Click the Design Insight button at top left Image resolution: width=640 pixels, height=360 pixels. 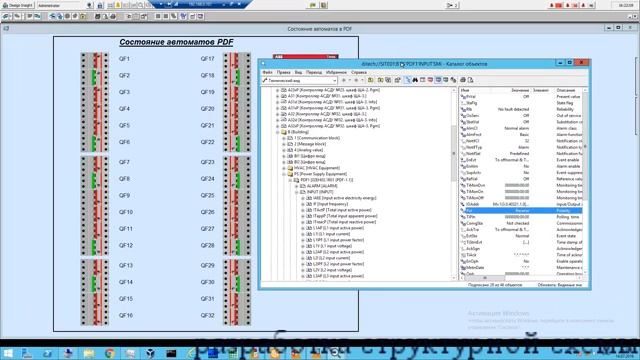[18, 5]
